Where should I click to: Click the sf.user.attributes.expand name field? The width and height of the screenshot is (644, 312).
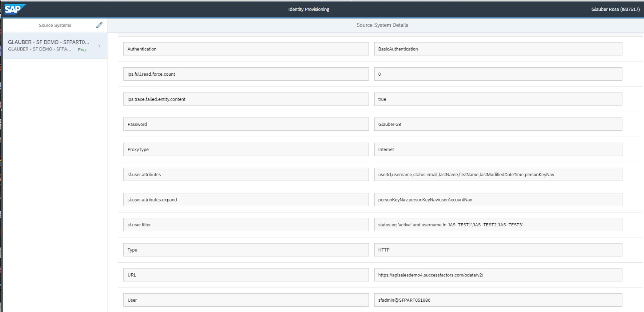click(x=246, y=200)
